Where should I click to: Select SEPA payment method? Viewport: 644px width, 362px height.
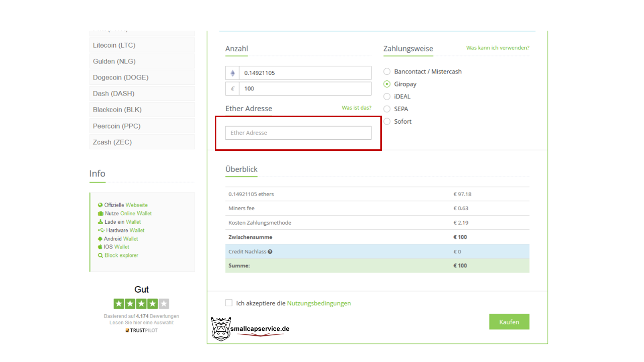tap(387, 109)
